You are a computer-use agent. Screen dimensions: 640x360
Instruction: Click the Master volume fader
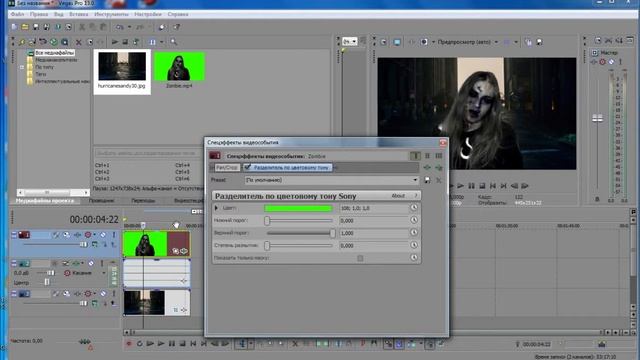[598, 118]
